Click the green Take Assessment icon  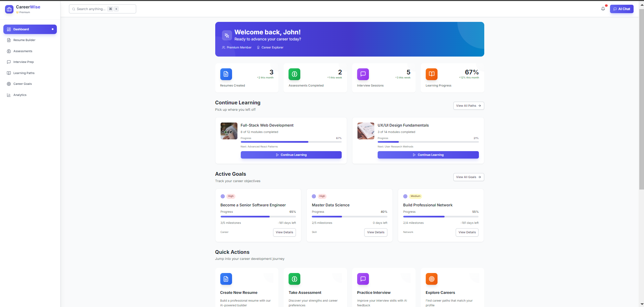[294, 279]
